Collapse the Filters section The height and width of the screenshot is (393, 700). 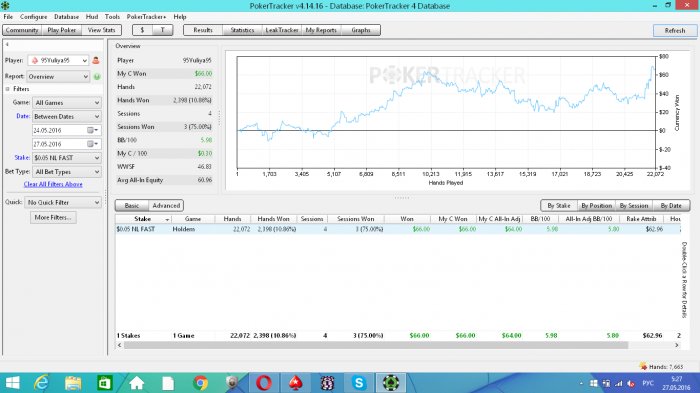pyautogui.click(x=8, y=89)
